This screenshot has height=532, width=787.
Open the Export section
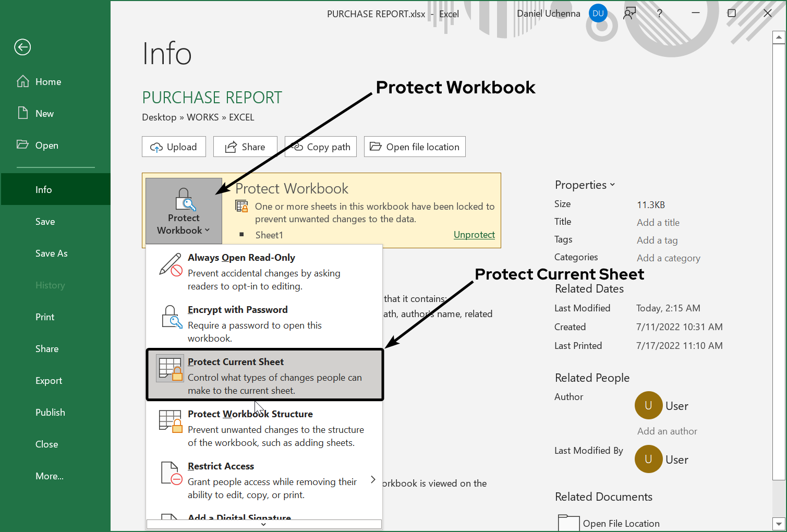[x=49, y=380]
